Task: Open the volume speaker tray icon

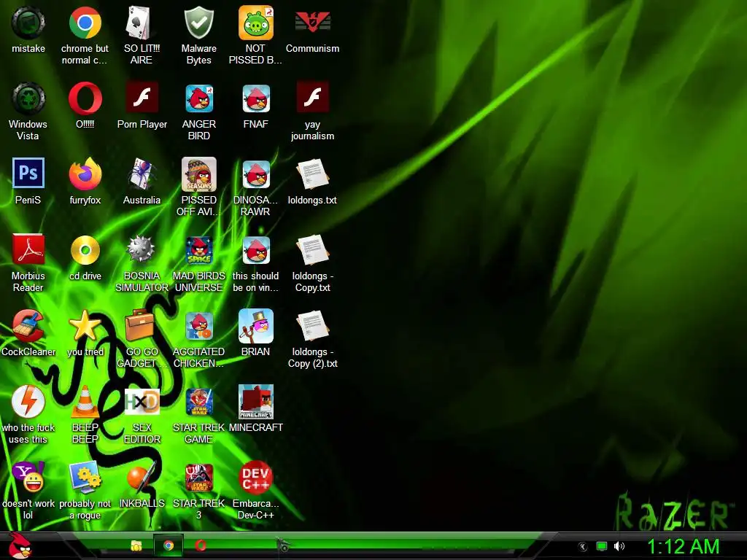Action: (x=619, y=547)
